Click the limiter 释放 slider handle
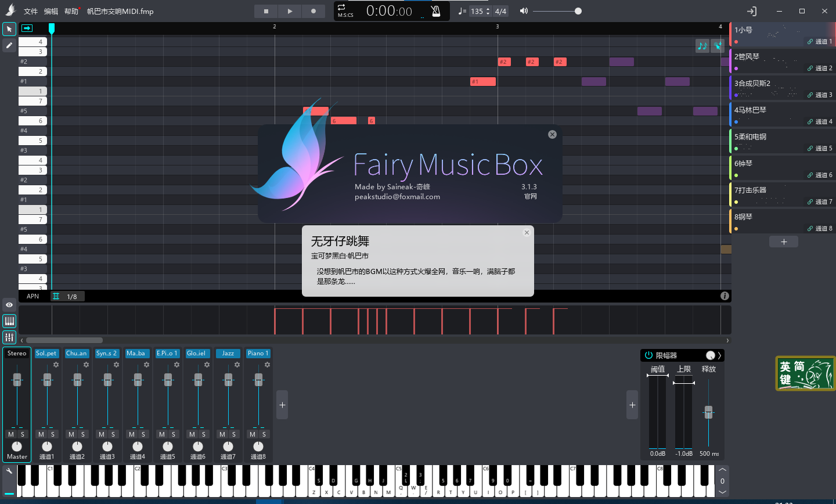The image size is (836, 504). [708, 412]
